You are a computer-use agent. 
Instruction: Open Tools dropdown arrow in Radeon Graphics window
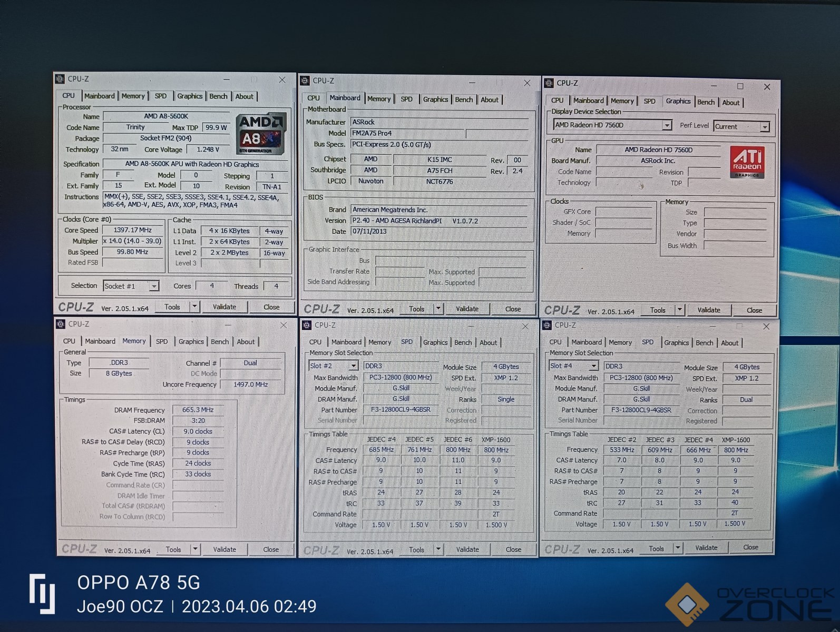point(680,310)
